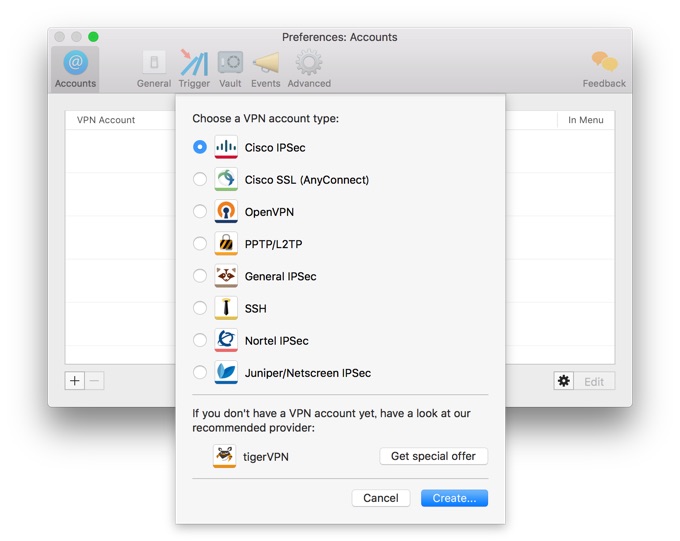Click the tigerVPN provider icon

click(225, 456)
